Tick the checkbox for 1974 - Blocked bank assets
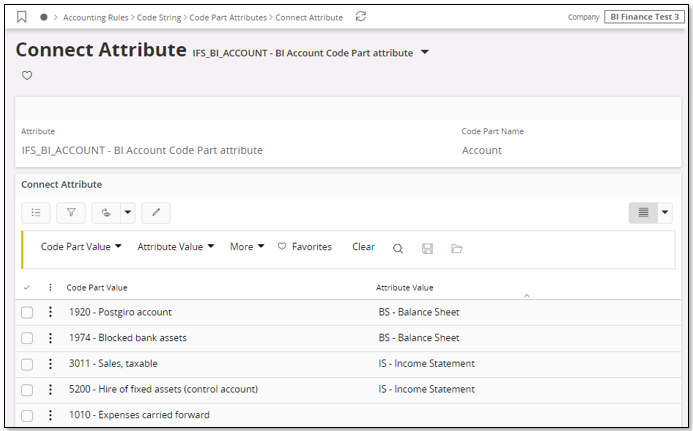The width and height of the screenshot is (693, 431). pyautogui.click(x=27, y=338)
